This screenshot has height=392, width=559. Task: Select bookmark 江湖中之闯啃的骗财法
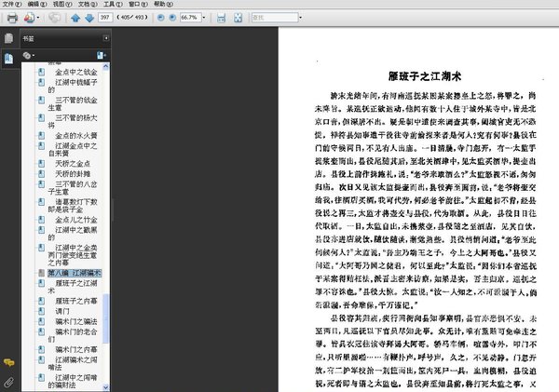(73, 381)
